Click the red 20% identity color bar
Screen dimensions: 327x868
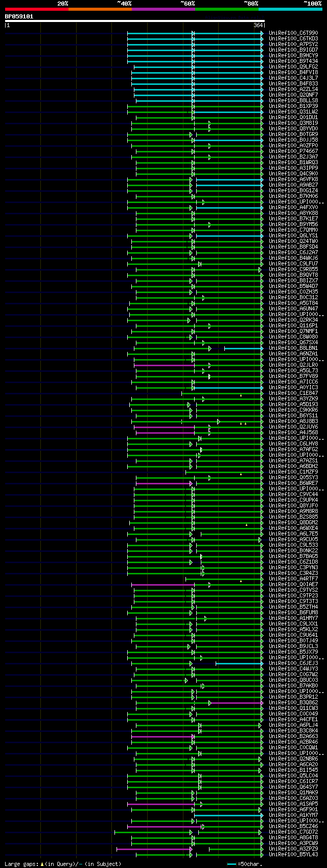[x=36, y=9]
